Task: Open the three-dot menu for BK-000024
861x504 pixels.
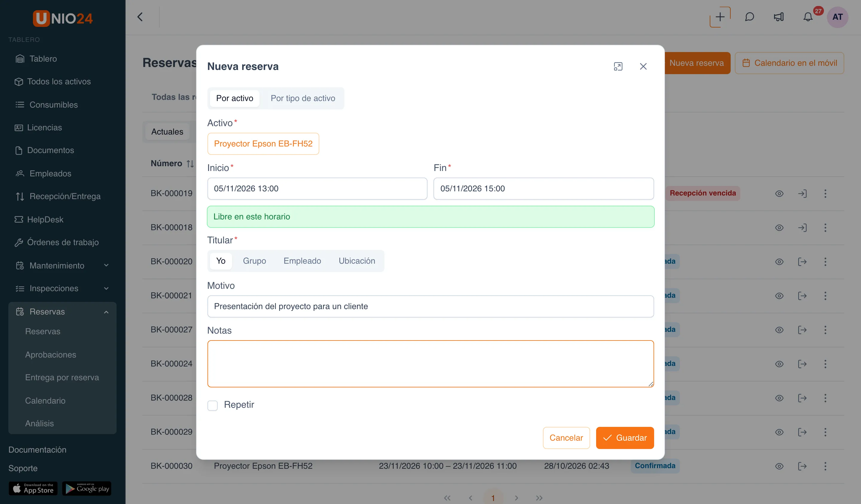Action: click(825, 364)
